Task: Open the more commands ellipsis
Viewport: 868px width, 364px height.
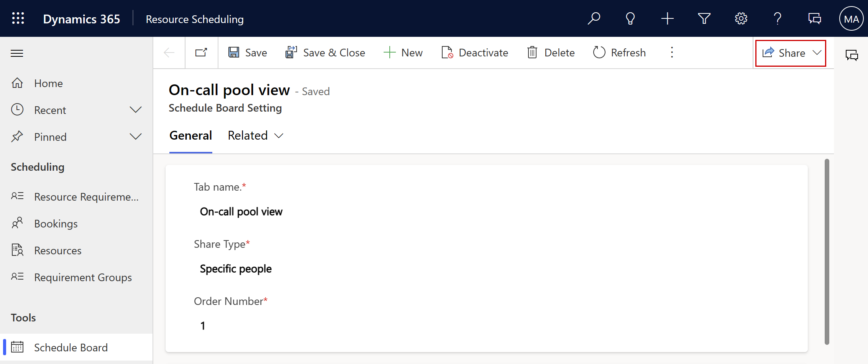Action: coord(672,53)
